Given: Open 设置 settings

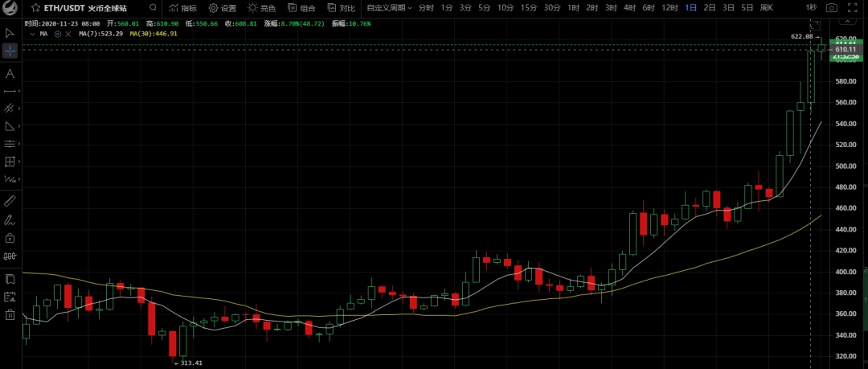Looking at the screenshot, I should click(222, 8).
